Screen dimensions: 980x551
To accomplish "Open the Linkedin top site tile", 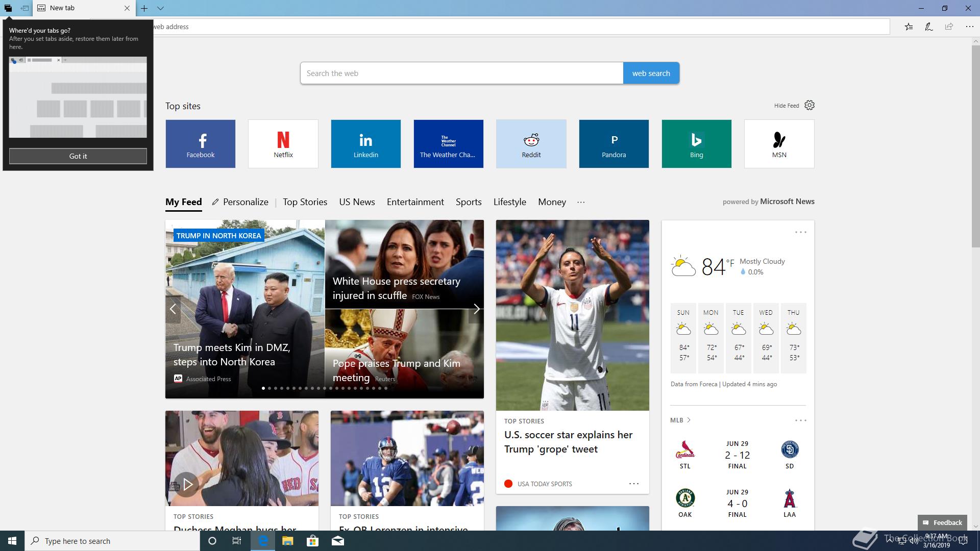I will (366, 144).
